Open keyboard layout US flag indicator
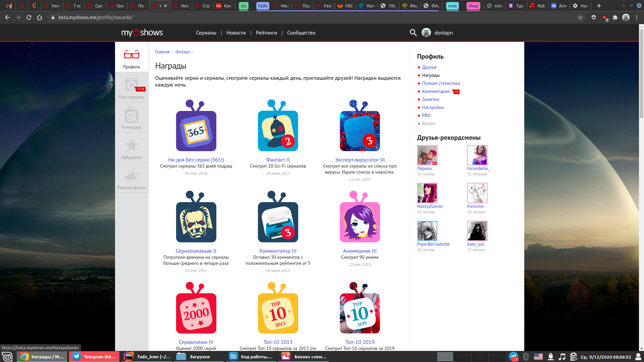 click(538, 357)
